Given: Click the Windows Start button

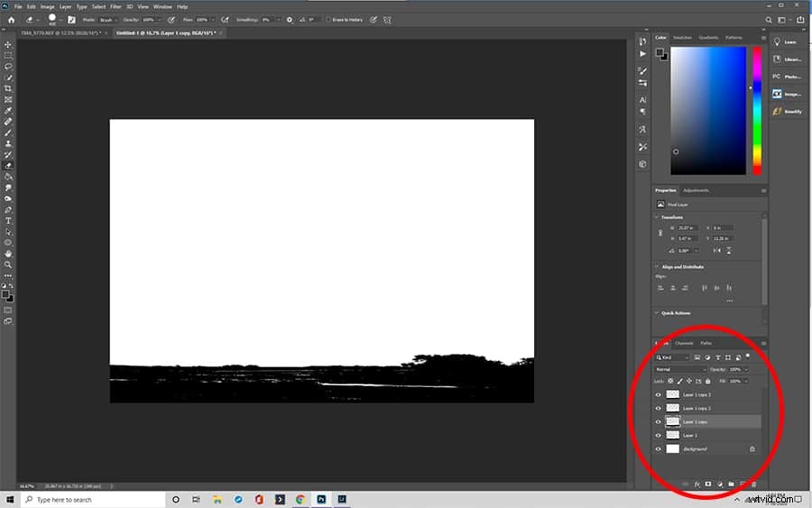Looking at the screenshot, I should (10, 499).
